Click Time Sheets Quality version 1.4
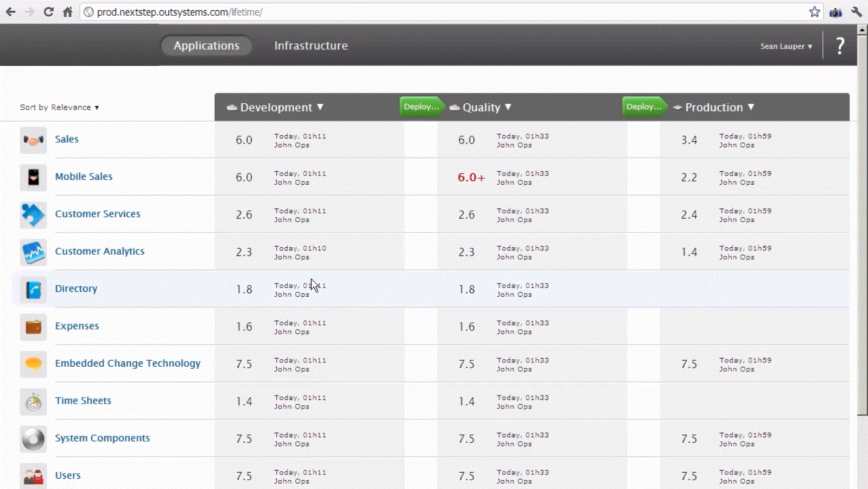 467,402
